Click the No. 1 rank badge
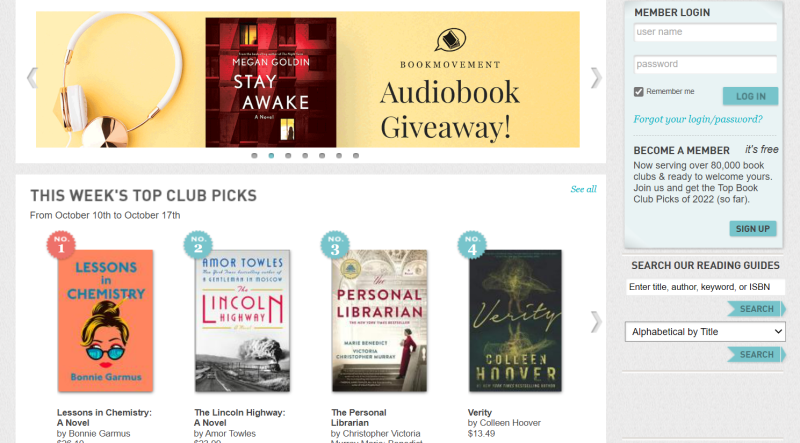Screen dimensions: 800x443 [x=62, y=245]
